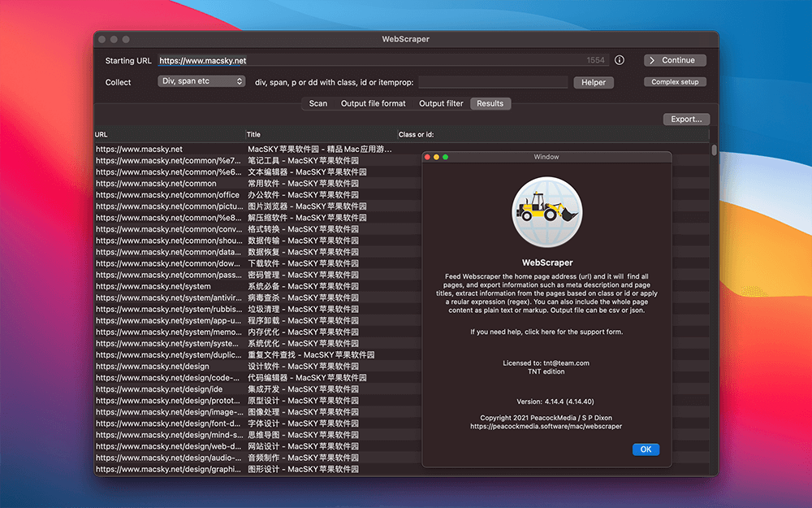Click the macsky.net/system/rubbis... URL cell
812x508 pixels.
click(x=170, y=309)
